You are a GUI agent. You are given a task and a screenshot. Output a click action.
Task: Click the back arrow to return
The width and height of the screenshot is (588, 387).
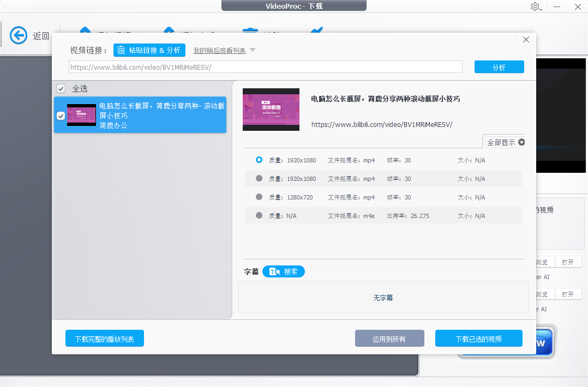(x=18, y=35)
